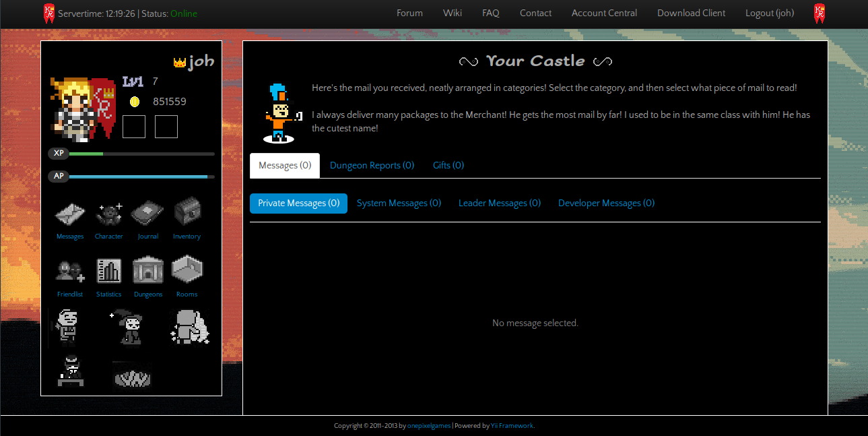Click the gold amount 851559
The image size is (868, 436).
coord(170,102)
